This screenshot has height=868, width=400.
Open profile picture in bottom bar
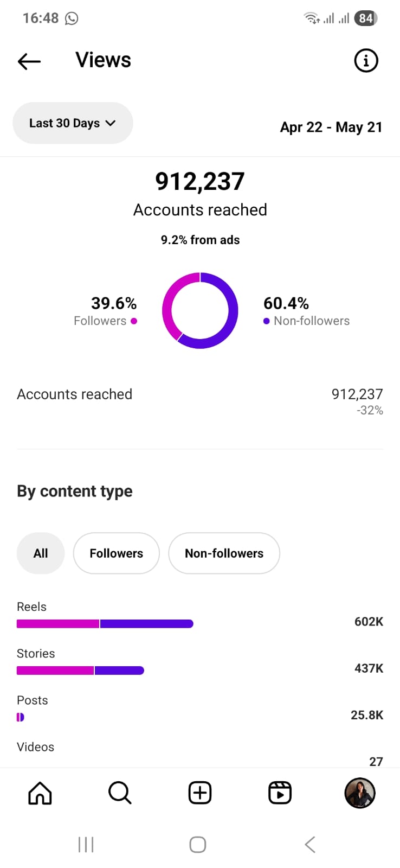point(360,793)
